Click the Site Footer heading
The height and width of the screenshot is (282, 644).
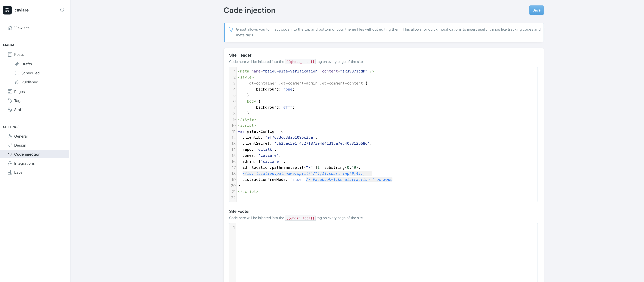coord(240,211)
